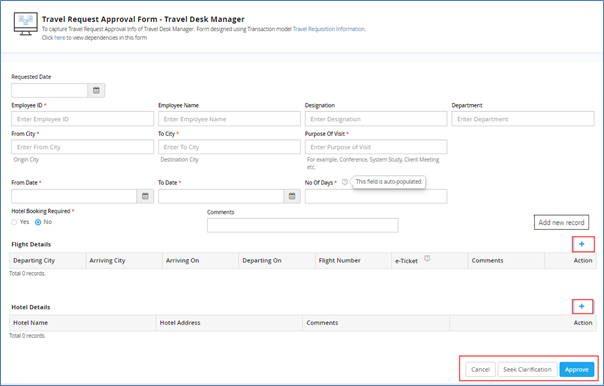Click the Purpose Of Visit input

[376, 147]
